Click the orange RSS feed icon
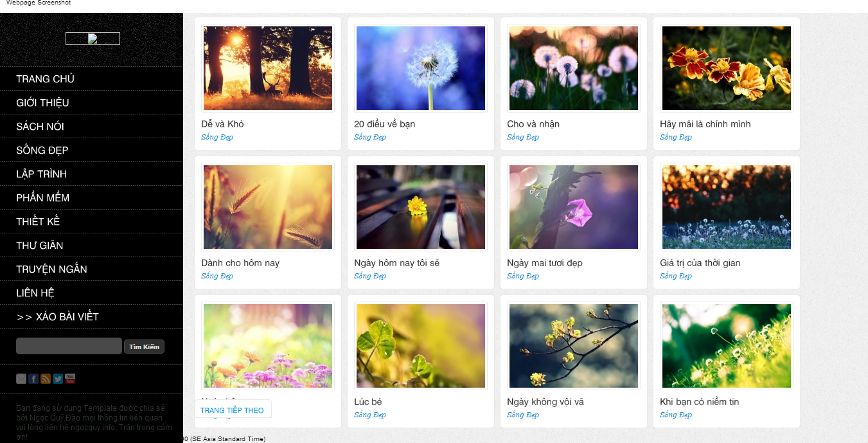Viewport: 868px width, 443px height. click(x=46, y=379)
